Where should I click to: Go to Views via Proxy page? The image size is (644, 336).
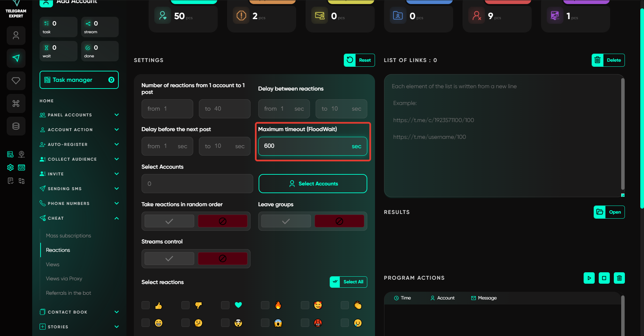[64, 279]
